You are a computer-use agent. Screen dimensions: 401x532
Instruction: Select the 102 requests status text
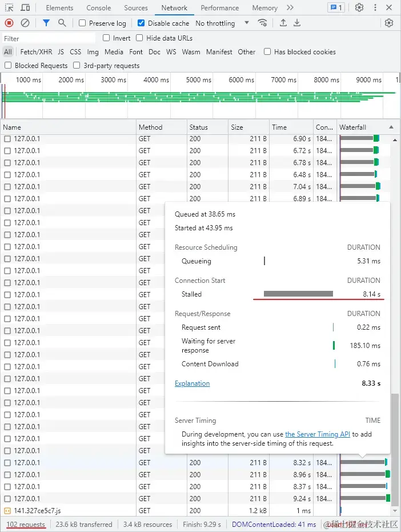pos(26,525)
